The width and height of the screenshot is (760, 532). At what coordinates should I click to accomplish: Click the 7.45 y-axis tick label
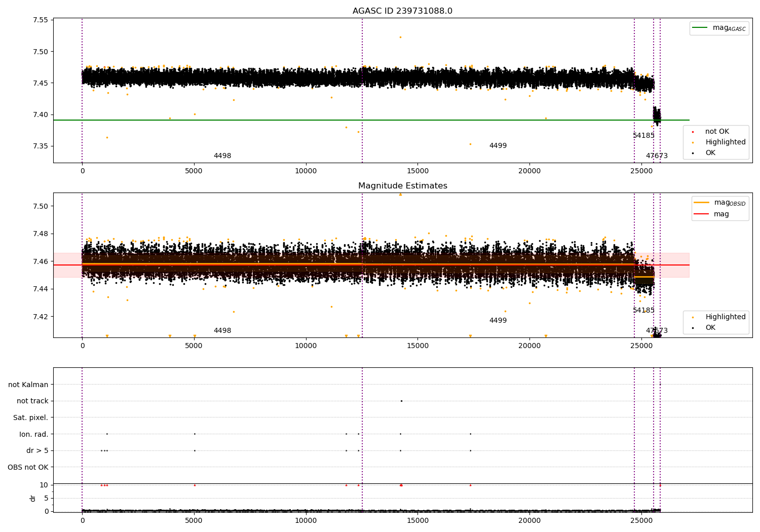pyautogui.click(x=40, y=83)
